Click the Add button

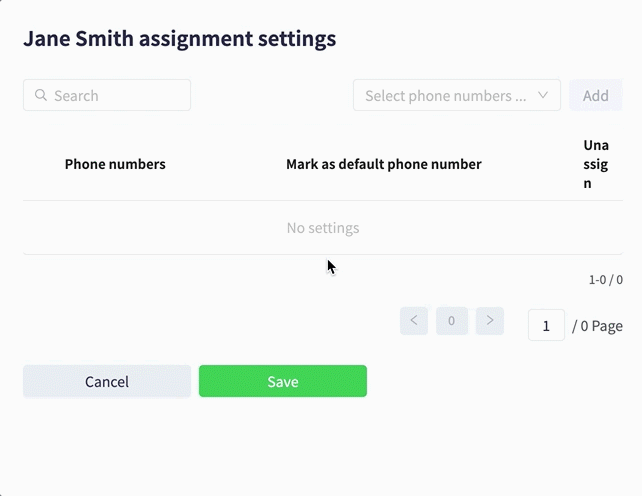point(595,95)
